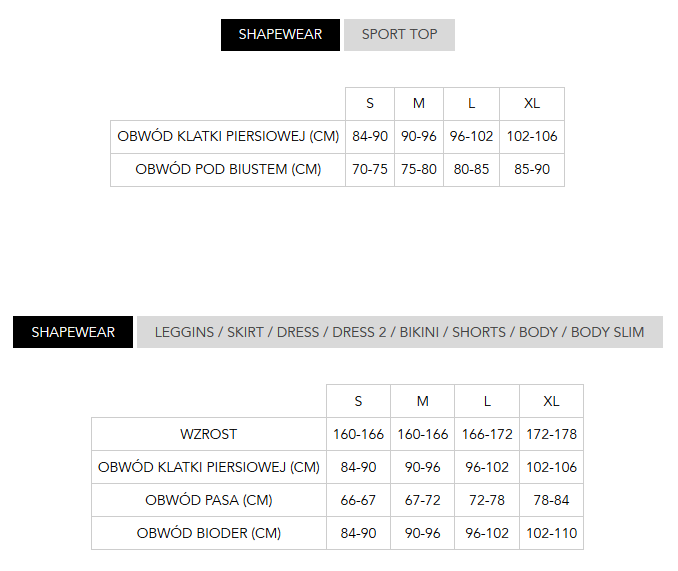Image resolution: width=678 pixels, height=571 pixels.
Task: Click the 80-85 cell in top table
Action: pyautogui.click(x=472, y=170)
